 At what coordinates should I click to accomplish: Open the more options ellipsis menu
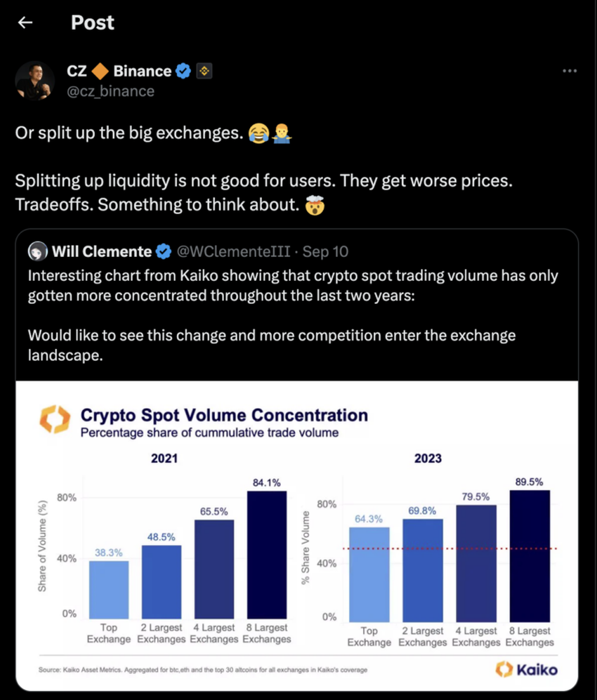(x=570, y=70)
